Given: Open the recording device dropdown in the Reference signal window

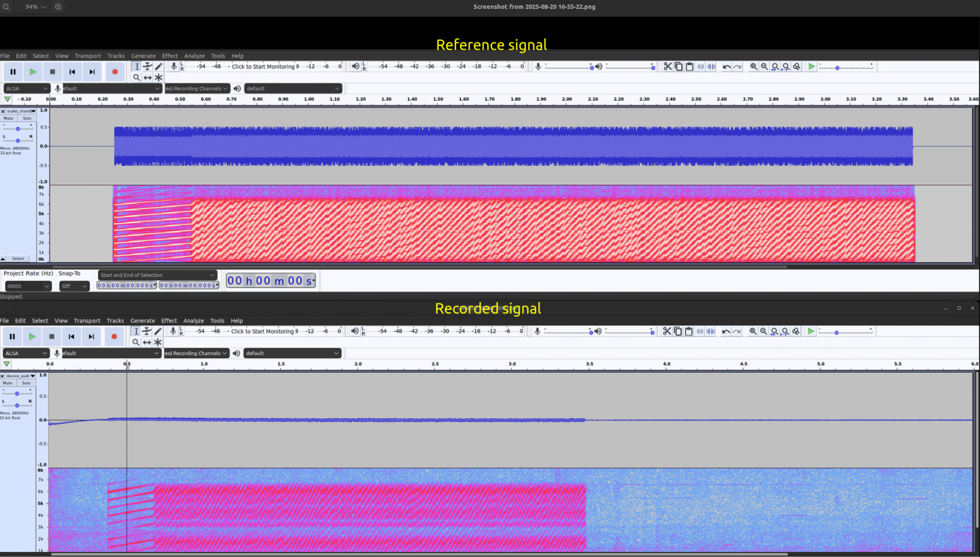Looking at the screenshot, I should pyautogui.click(x=111, y=89).
